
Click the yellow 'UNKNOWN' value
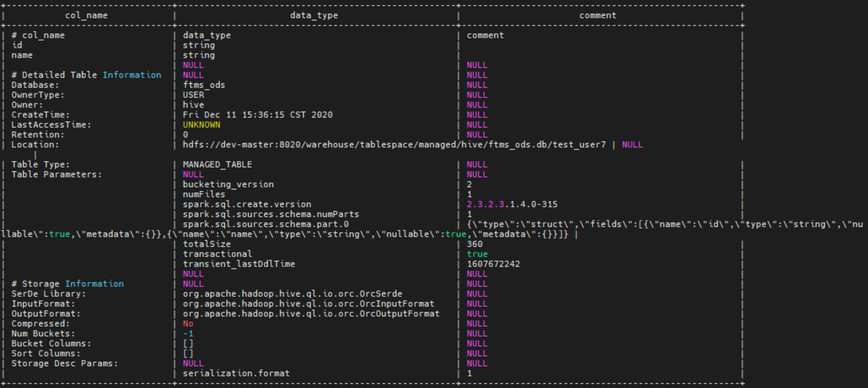click(x=201, y=125)
